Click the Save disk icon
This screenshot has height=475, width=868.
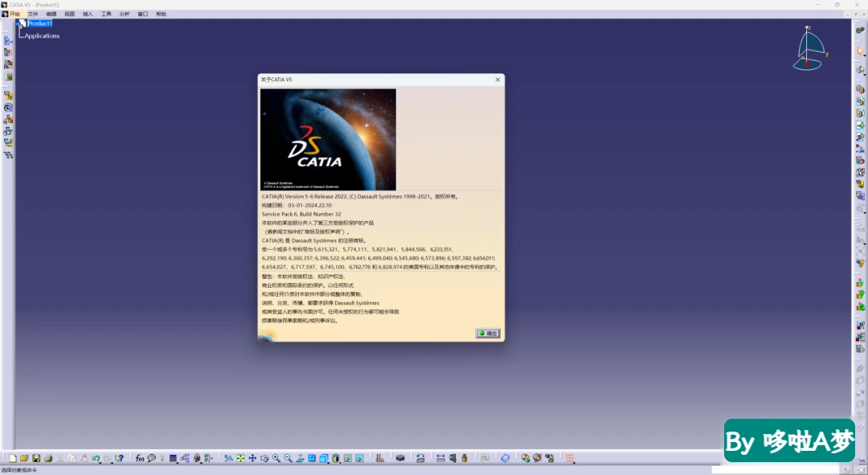tap(36, 458)
